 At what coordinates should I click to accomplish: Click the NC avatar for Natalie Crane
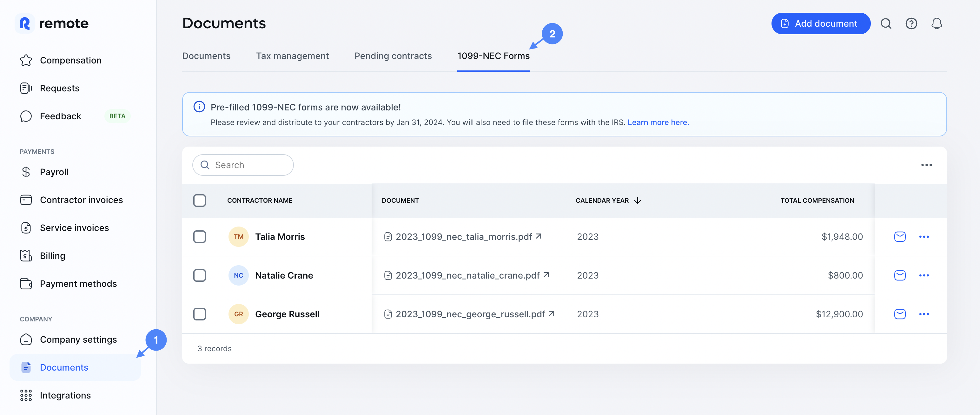pyautogui.click(x=239, y=275)
